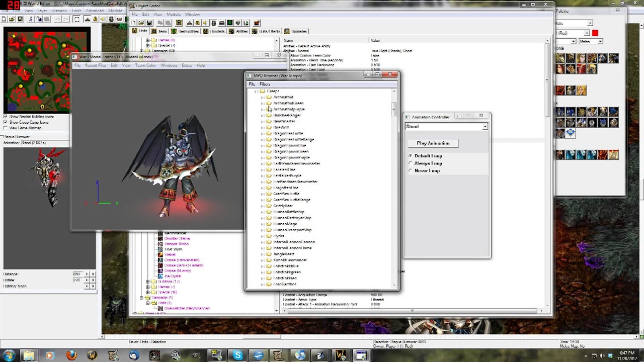644x362 pixels.
Task: Select the Archnathid folder in MPQ Browser
Action: [283, 97]
